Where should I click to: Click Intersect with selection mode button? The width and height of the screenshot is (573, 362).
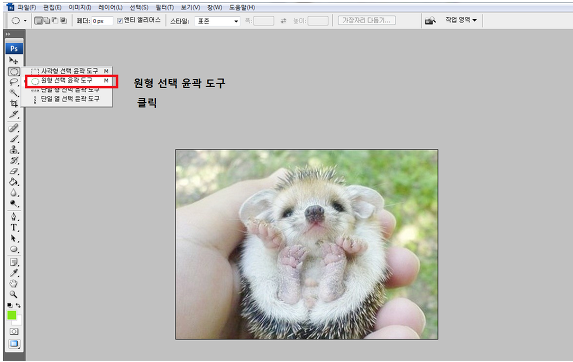coord(63,21)
